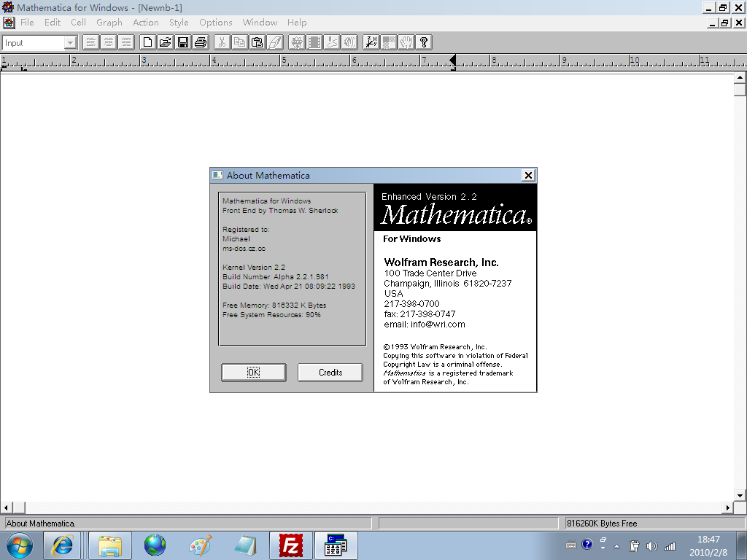Open FileZilla from the taskbar
The height and width of the screenshot is (560, 747).
(x=291, y=545)
